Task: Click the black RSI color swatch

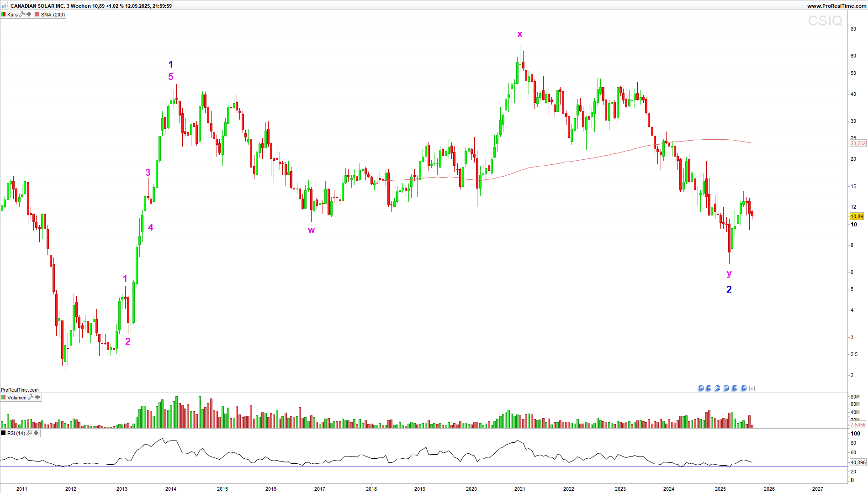Action: pyautogui.click(x=4, y=433)
